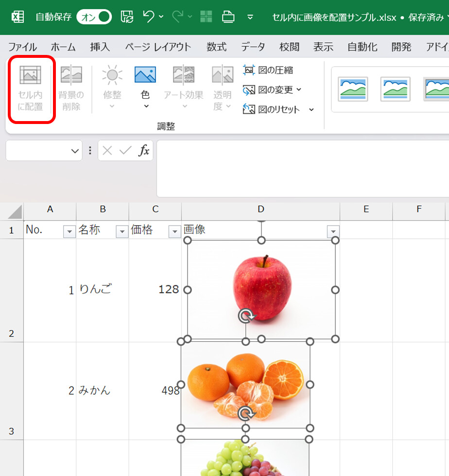
Task: Click Compress Pictures (図の圧縮)
Action: (268, 70)
